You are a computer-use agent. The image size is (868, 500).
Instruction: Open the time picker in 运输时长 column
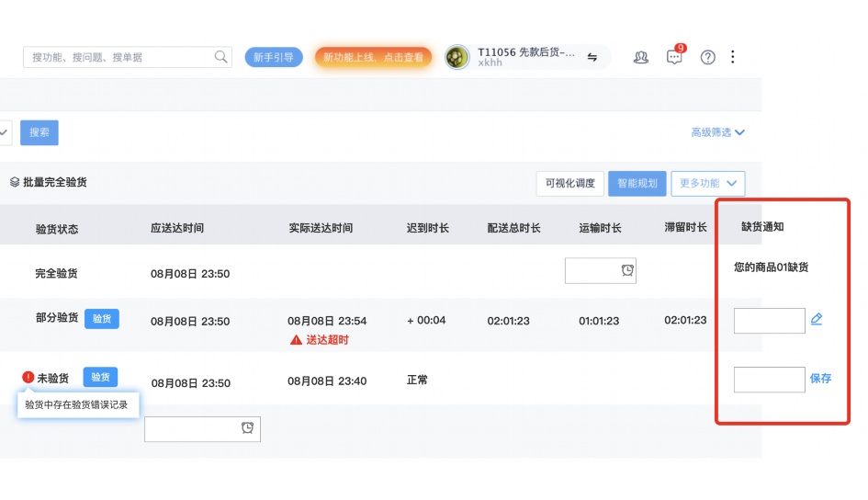pos(627,270)
